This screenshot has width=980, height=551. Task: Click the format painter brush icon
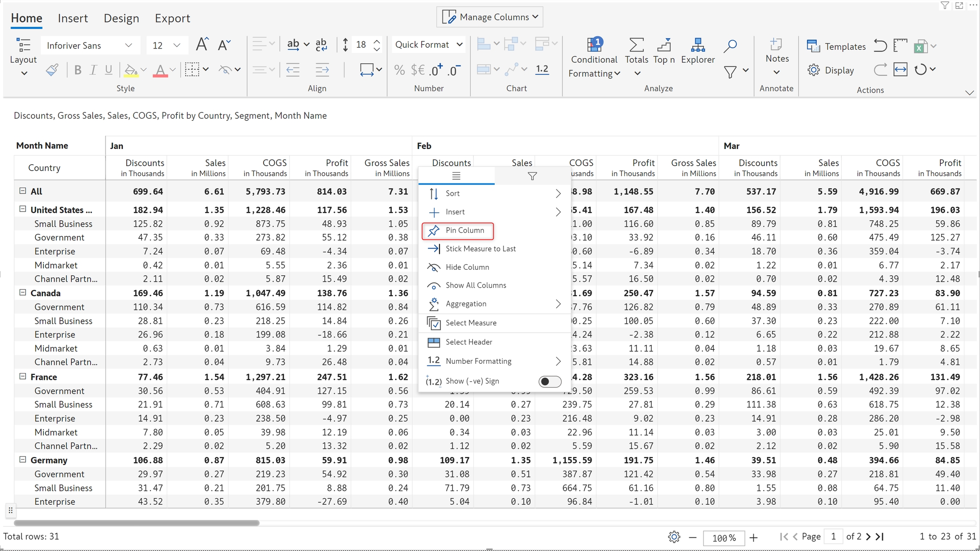52,70
